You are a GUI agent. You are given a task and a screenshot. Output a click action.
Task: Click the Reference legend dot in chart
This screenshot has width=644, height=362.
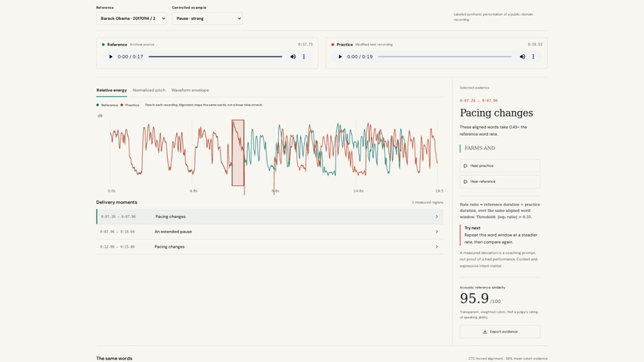point(97,105)
